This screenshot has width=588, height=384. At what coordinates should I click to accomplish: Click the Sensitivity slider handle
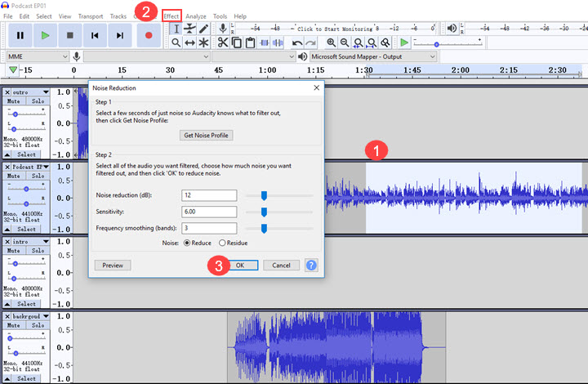pos(264,212)
